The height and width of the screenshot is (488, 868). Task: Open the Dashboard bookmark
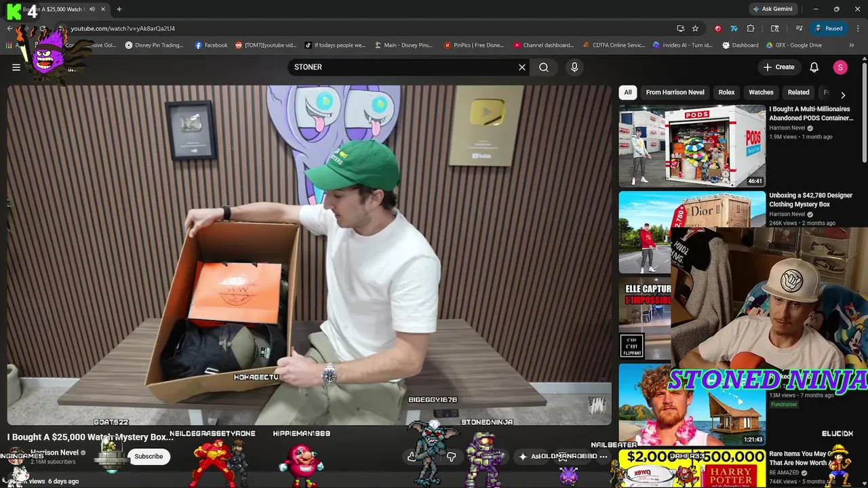(x=741, y=45)
